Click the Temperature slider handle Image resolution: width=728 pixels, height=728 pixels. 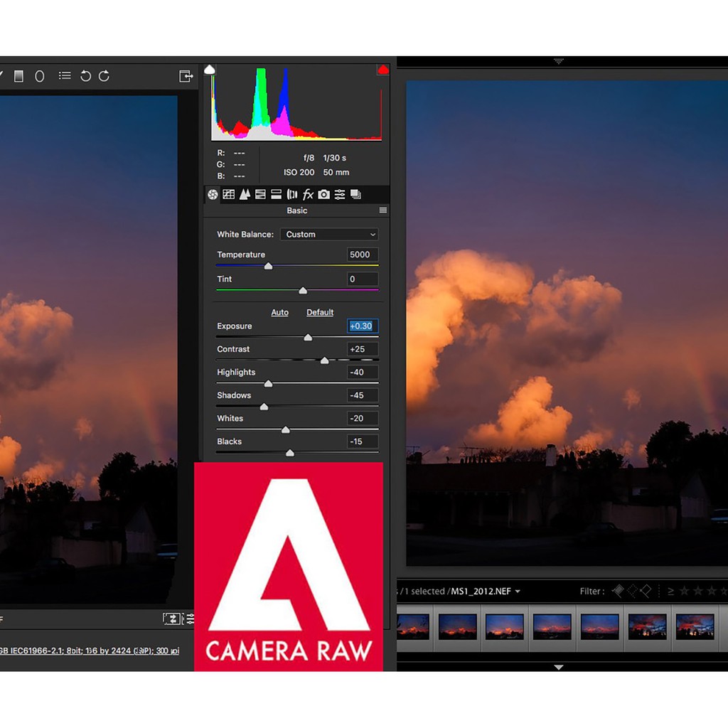[268, 266]
